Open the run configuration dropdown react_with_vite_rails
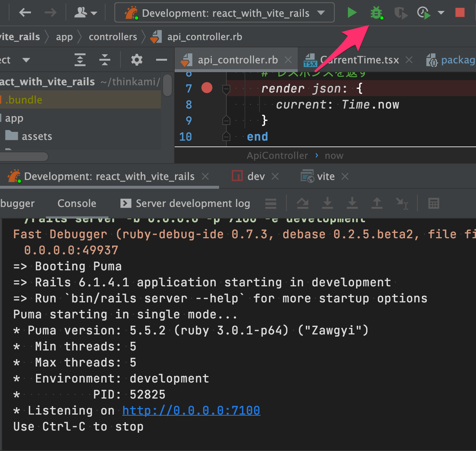The width and height of the screenshot is (476, 451). point(224,13)
